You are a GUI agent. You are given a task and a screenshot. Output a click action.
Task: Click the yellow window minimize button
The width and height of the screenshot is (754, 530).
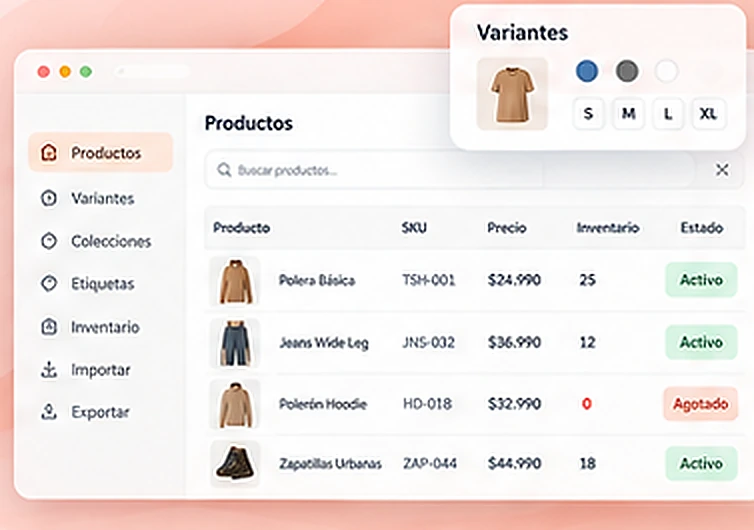pos(65,72)
